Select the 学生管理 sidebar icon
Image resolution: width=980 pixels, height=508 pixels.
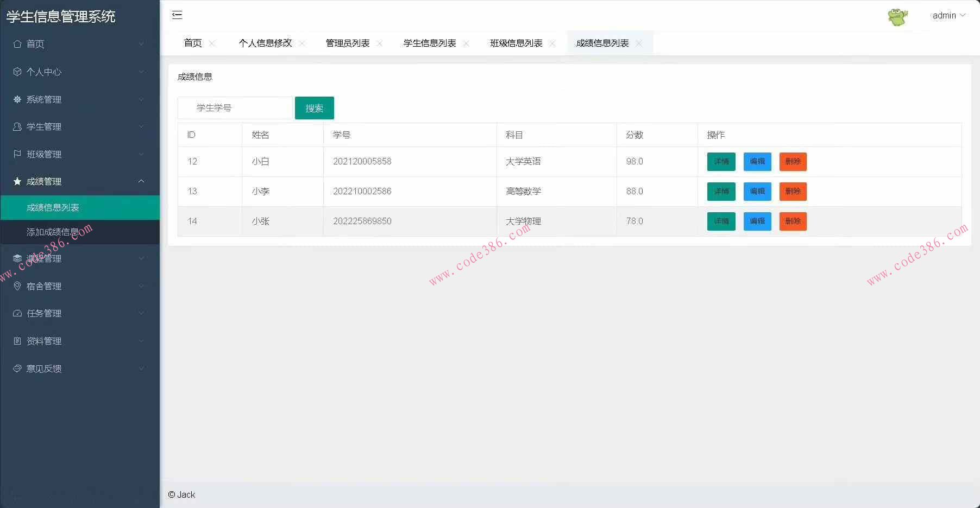17,126
